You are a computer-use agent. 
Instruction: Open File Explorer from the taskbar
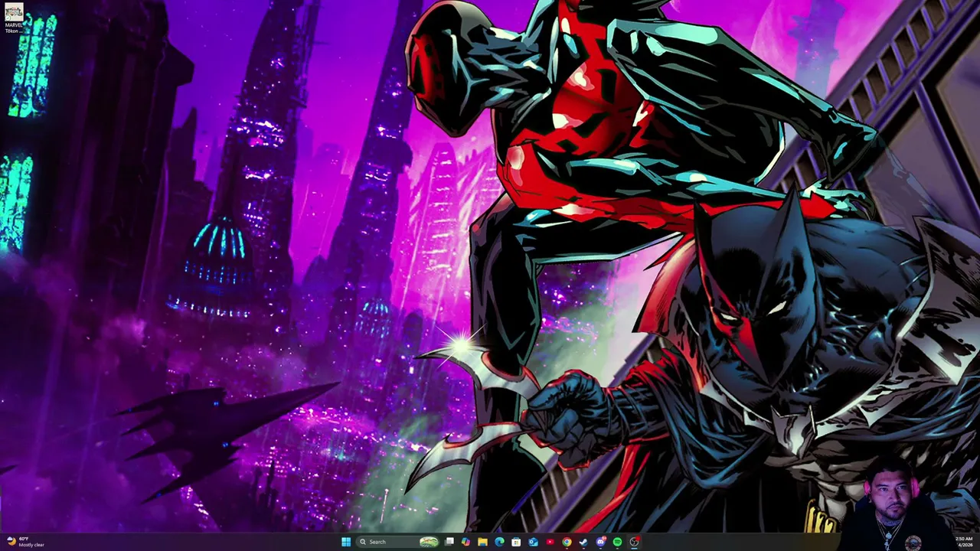click(482, 542)
